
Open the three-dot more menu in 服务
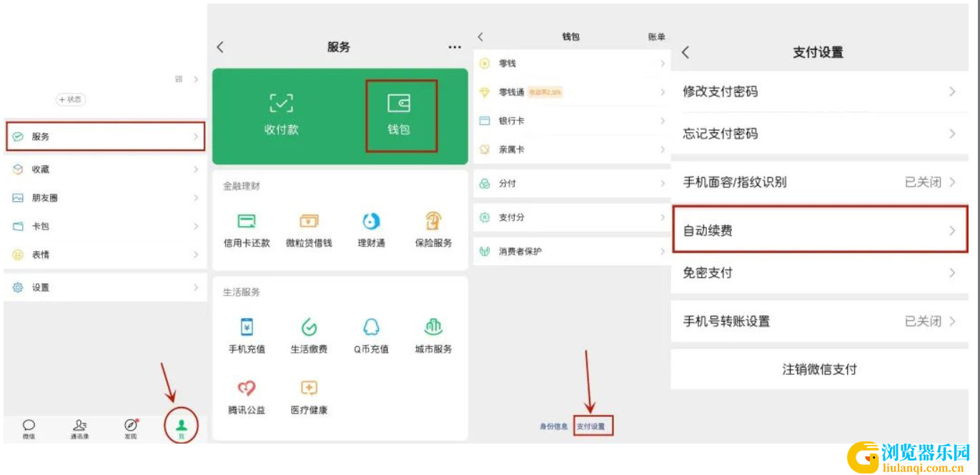(x=455, y=47)
